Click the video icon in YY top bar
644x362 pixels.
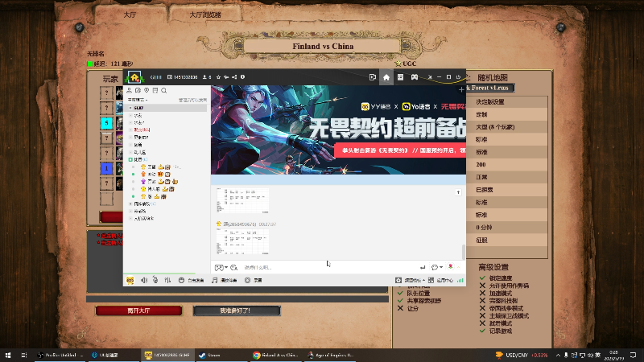point(373,77)
